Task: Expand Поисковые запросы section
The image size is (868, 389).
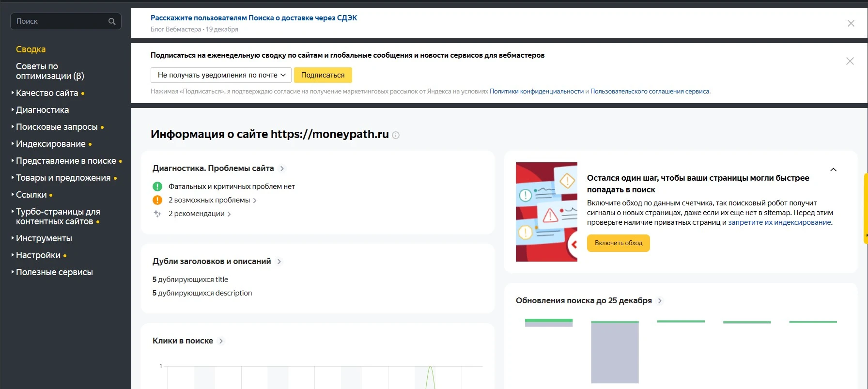Action: (x=57, y=127)
